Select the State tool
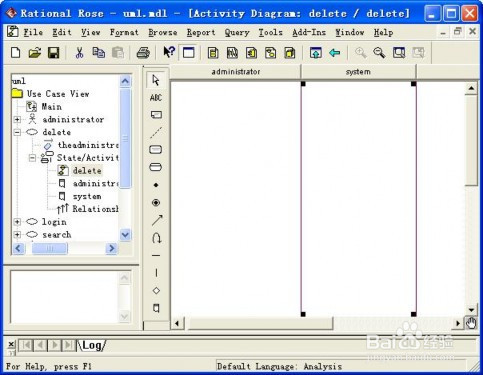The image size is (483, 375). coord(156,150)
